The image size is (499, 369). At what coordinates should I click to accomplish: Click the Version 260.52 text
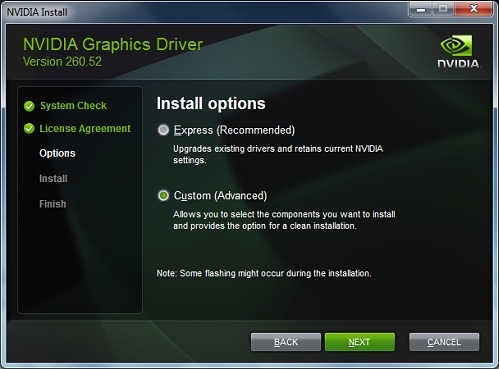pos(62,62)
